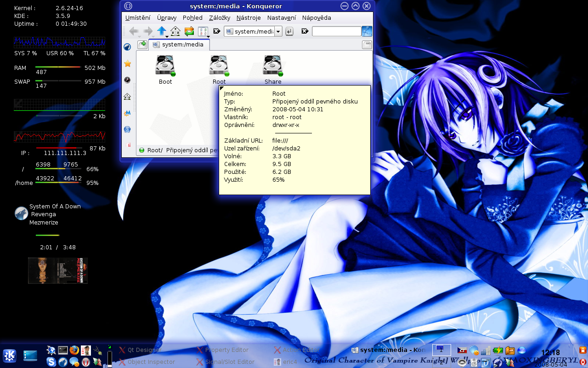Launch Eric IDE from the quick launcher
Image resolution: width=588 pixels, height=368 pixels.
click(85, 350)
